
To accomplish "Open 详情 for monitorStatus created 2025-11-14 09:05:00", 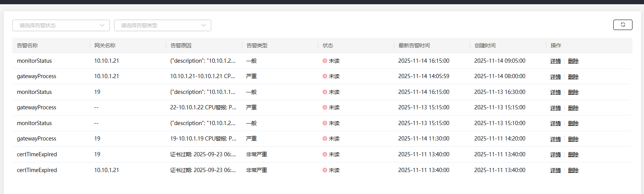I will tap(555, 61).
